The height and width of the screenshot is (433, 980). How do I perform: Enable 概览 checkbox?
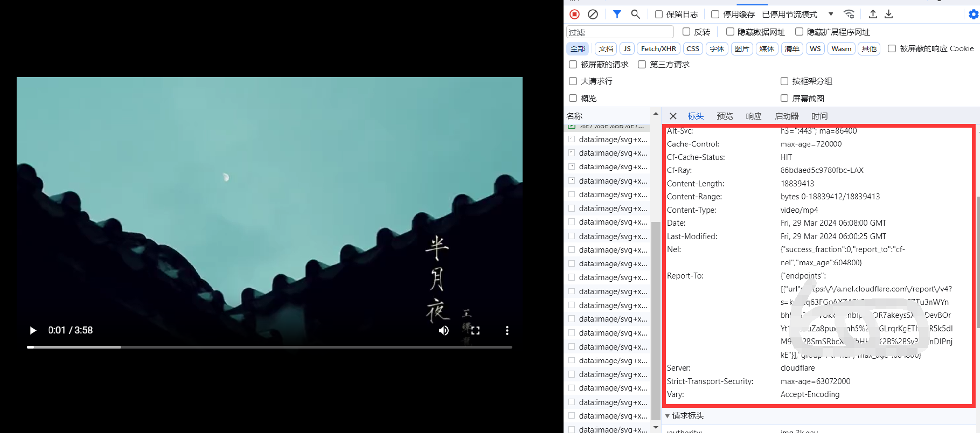tap(573, 98)
